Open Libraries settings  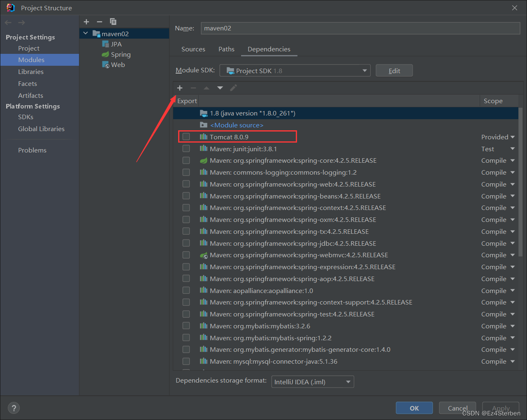(x=31, y=72)
